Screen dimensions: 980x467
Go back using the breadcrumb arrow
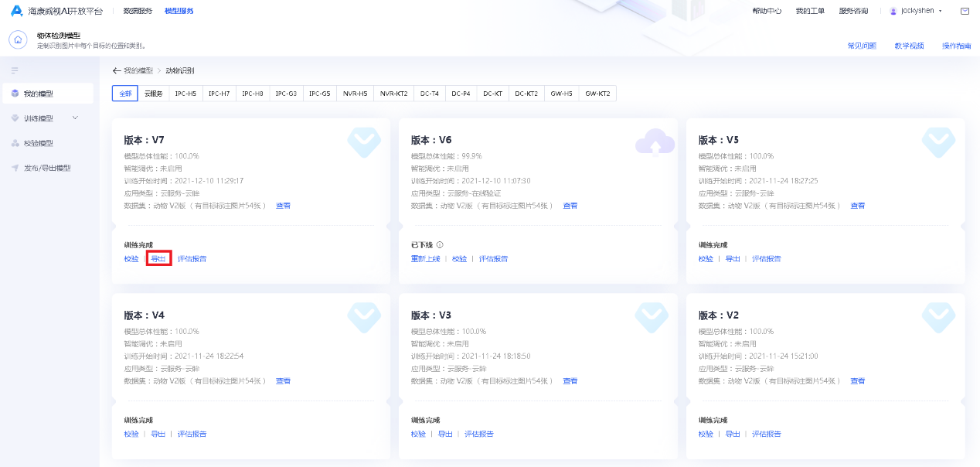[x=114, y=70]
